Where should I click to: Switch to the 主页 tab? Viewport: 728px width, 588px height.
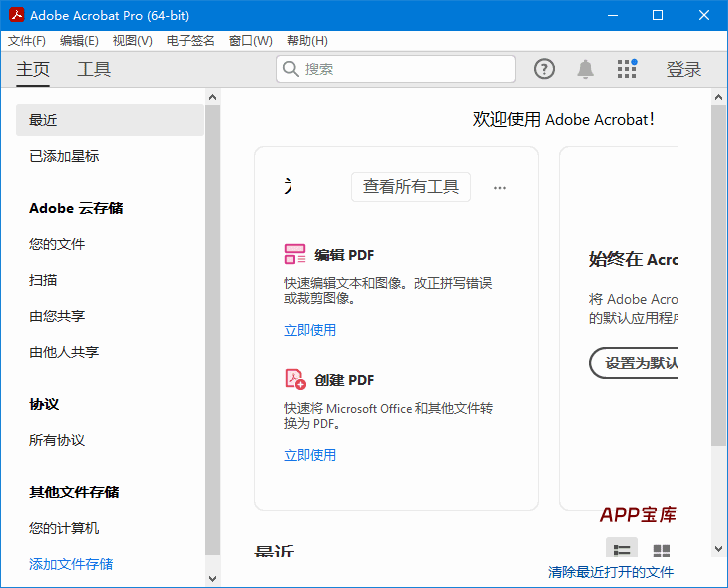33,69
